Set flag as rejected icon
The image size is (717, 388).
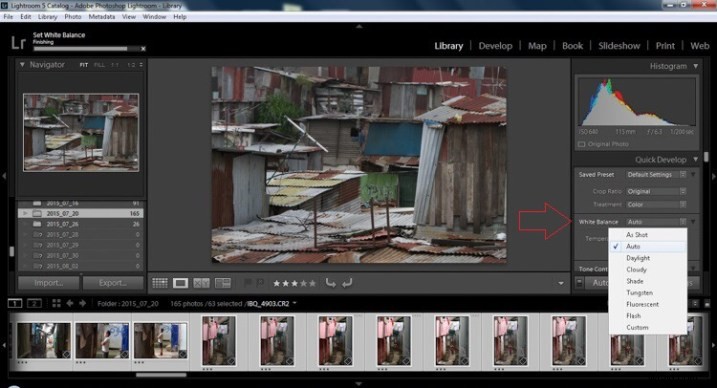[x=260, y=283]
